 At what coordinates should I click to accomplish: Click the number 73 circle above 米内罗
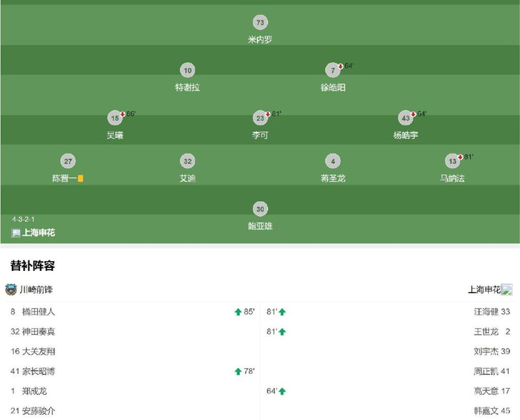(259, 22)
